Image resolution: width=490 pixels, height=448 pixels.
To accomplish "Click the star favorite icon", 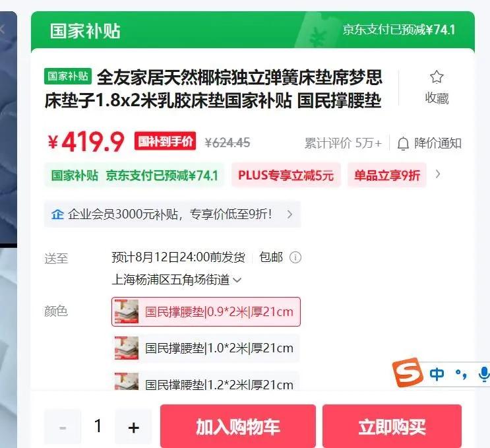I will (437, 77).
